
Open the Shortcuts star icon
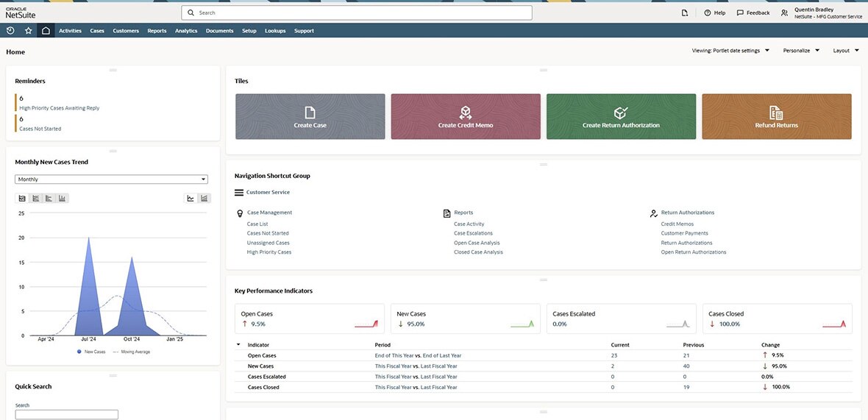28,30
